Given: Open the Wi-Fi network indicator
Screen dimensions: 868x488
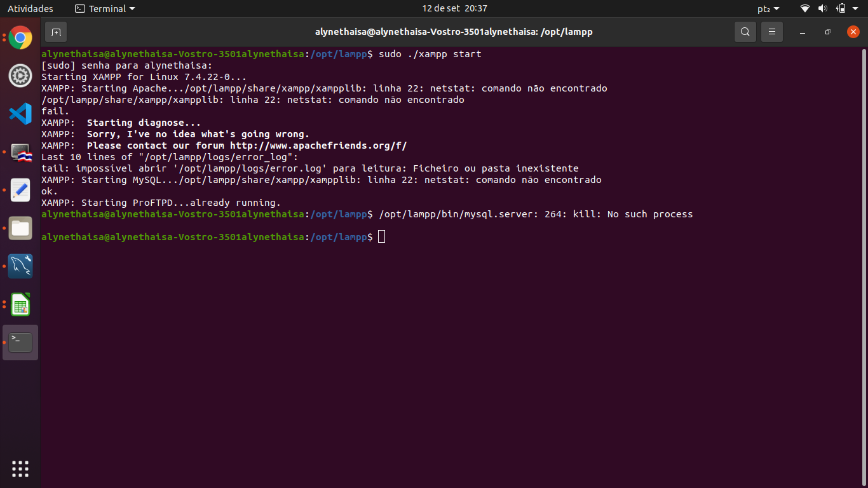Looking at the screenshot, I should tap(805, 9).
